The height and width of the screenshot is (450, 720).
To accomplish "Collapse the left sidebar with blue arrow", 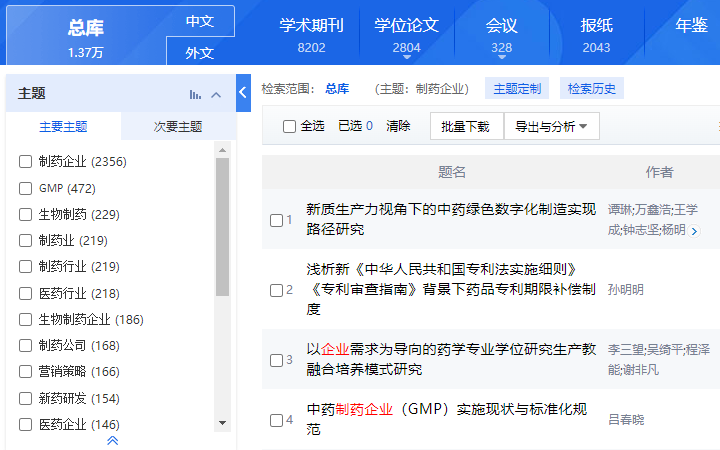I will tap(243, 93).
